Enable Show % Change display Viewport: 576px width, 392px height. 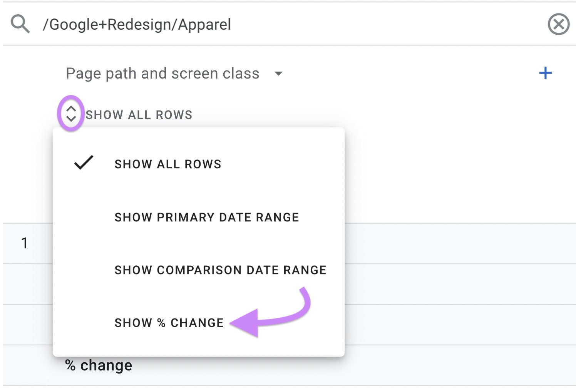pyautogui.click(x=168, y=323)
